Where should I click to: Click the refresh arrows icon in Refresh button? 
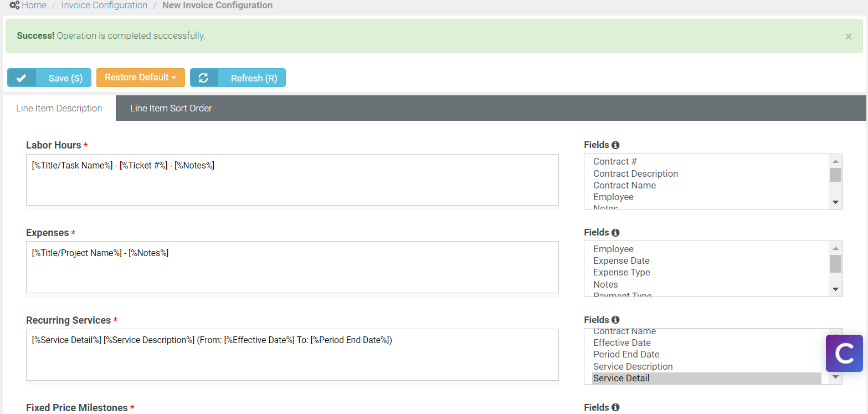click(205, 78)
